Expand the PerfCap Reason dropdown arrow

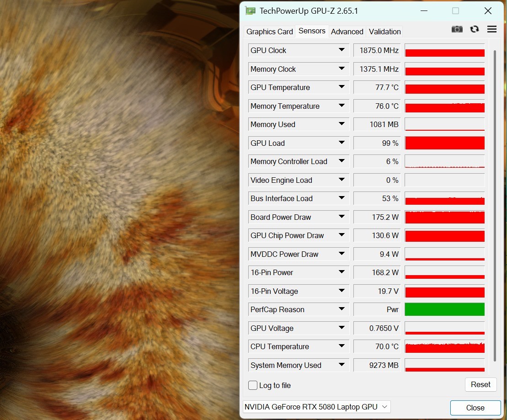342,309
